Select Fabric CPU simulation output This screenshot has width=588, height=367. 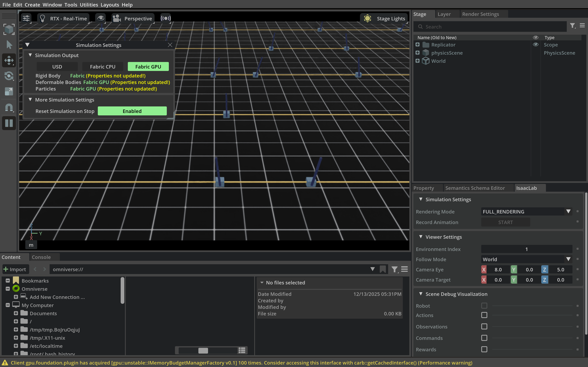[x=102, y=66]
